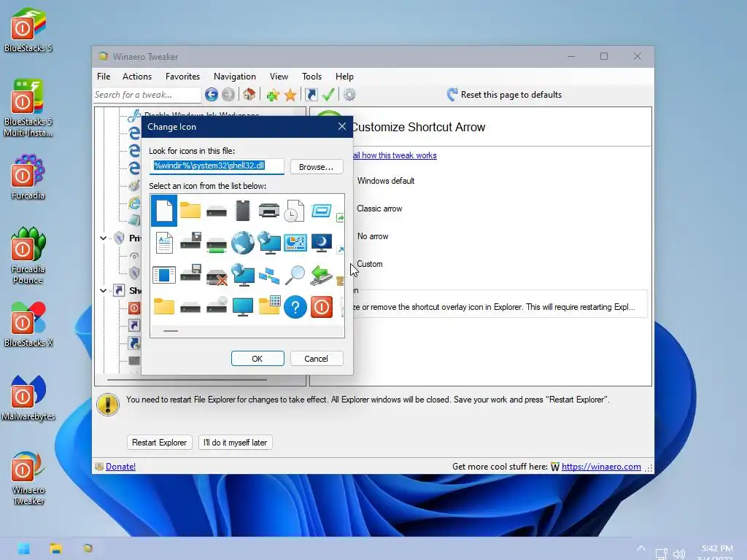The image size is (747, 560).
Task: Pick the memory chip icon
Action: [242, 211]
